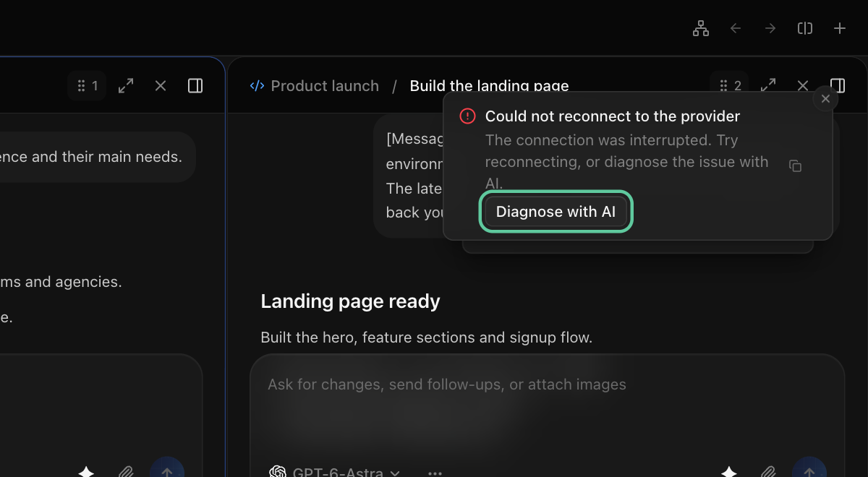Toggle the side panel in pane 2
This screenshot has width=868, height=477.
coord(838,86)
